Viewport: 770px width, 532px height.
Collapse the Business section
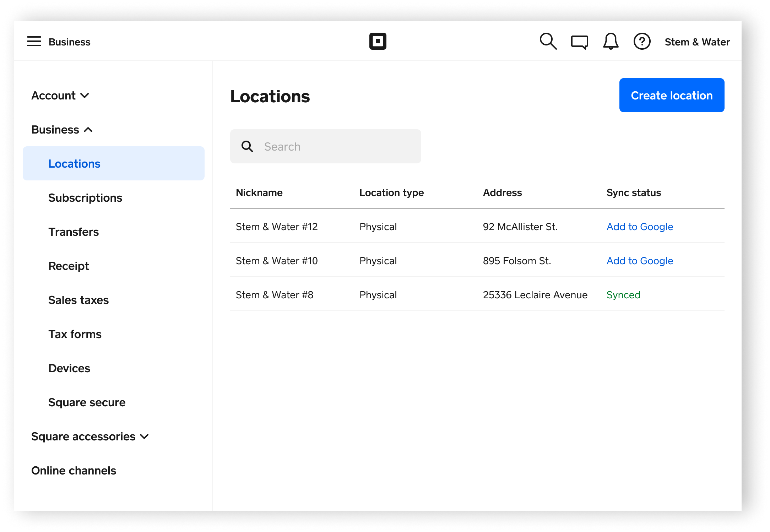tap(62, 130)
